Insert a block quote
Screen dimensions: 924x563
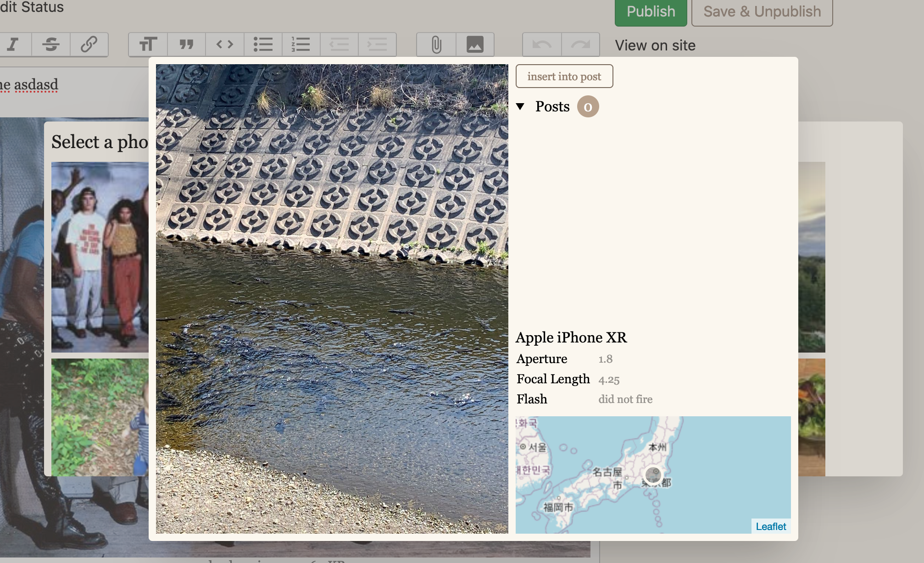pos(186,44)
